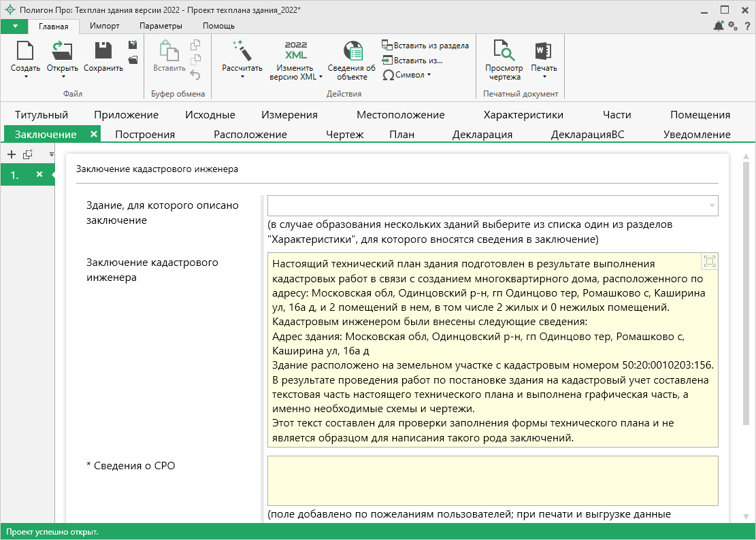Screen dimensions: 756x540
Task: Click the Создать new document icon
Action: click(x=24, y=50)
